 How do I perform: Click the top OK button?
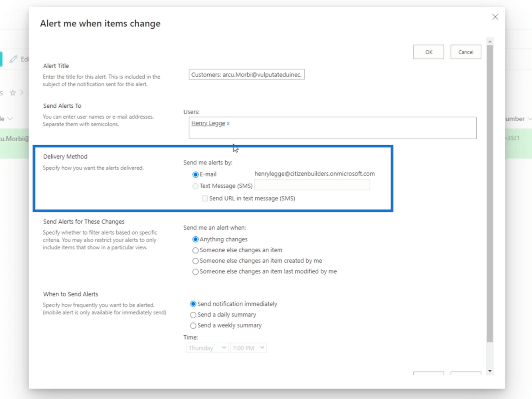[x=429, y=52]
